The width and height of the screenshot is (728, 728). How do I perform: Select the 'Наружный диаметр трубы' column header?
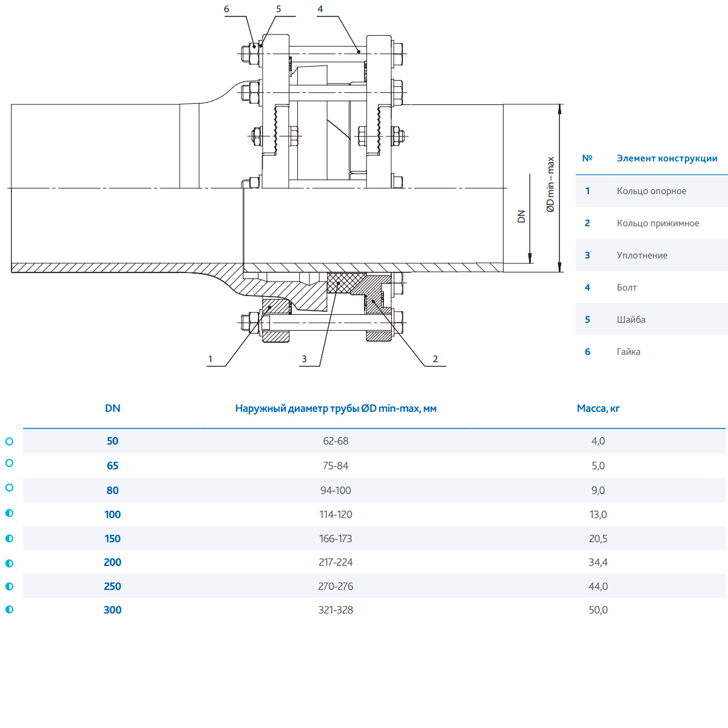(335, 408)
